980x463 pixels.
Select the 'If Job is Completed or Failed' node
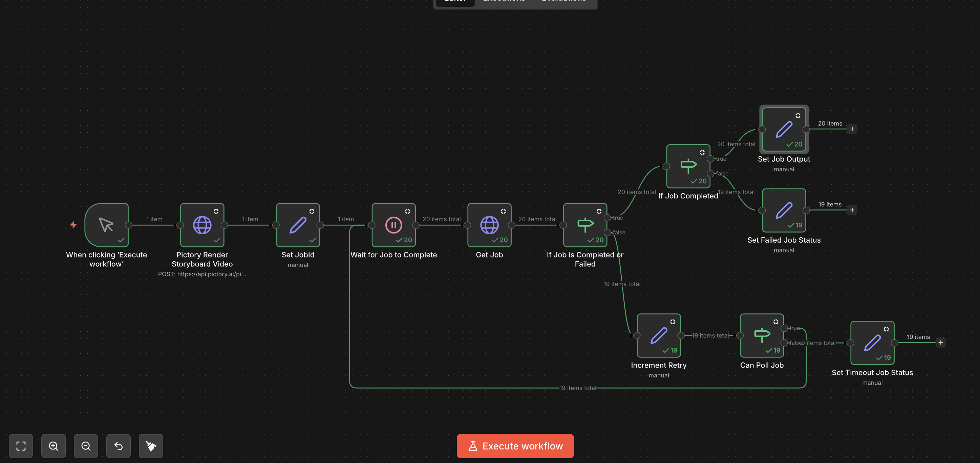[x=585, y=225]
